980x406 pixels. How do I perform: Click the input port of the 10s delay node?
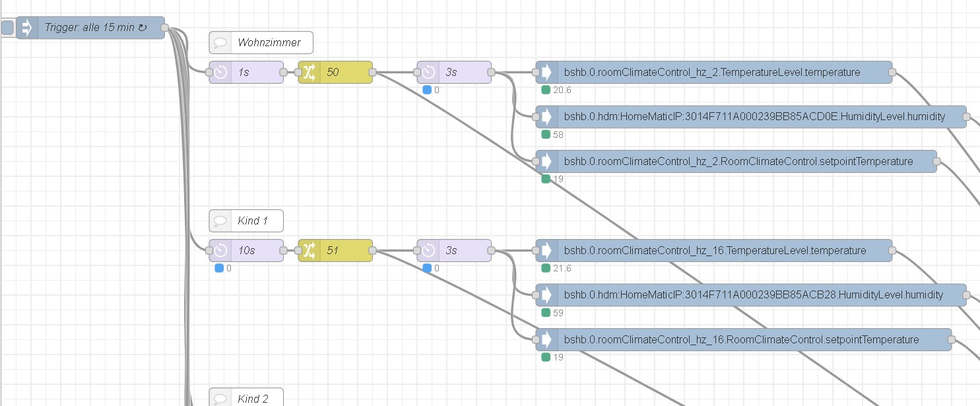coord(209,251)
